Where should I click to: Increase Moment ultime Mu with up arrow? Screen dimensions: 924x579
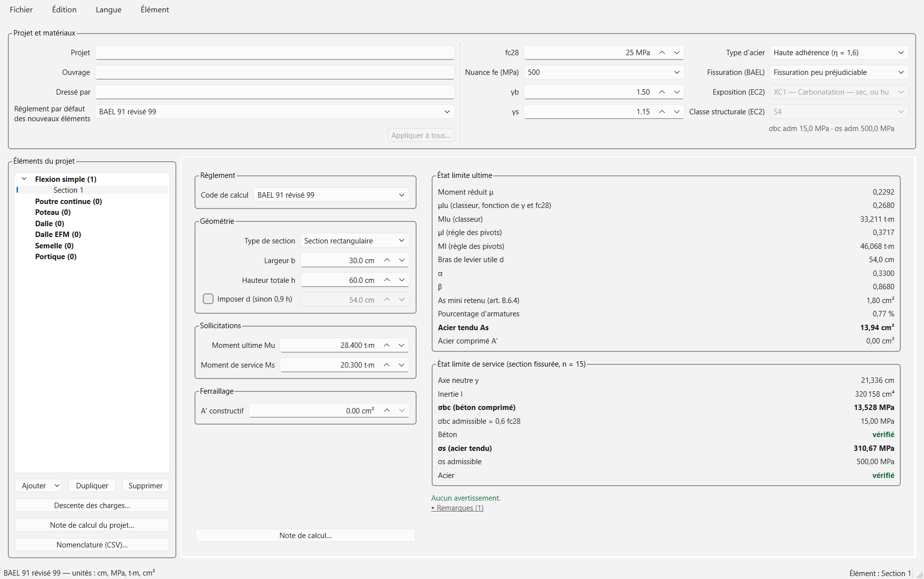click(387, 345)
